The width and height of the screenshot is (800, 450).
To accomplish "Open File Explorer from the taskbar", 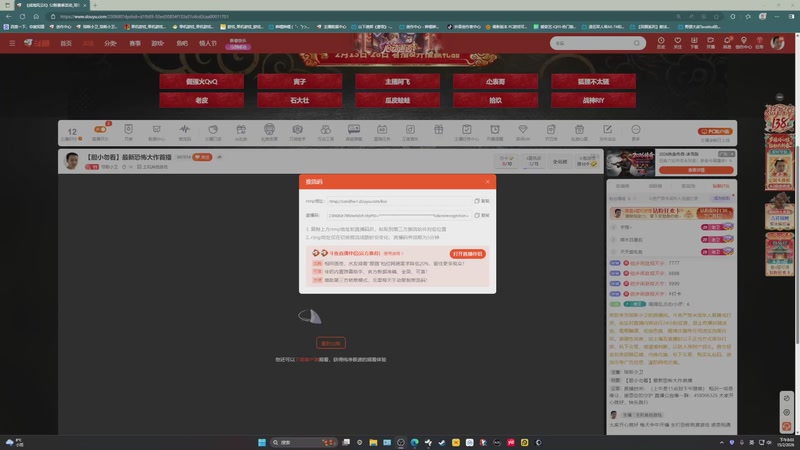I will click(x=373, y=442).
